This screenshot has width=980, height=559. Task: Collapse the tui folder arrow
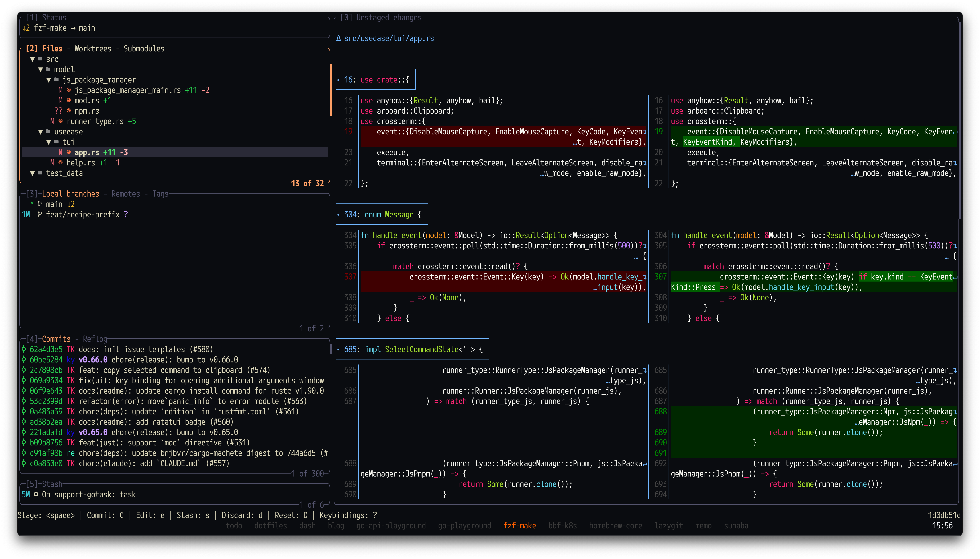[x=49, y=142]
